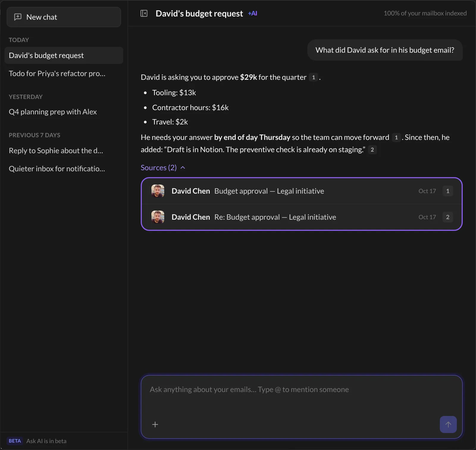Open Q4 planning prep with Alex chat
This screenshot has height=450, width=476.
coord(64,112)
